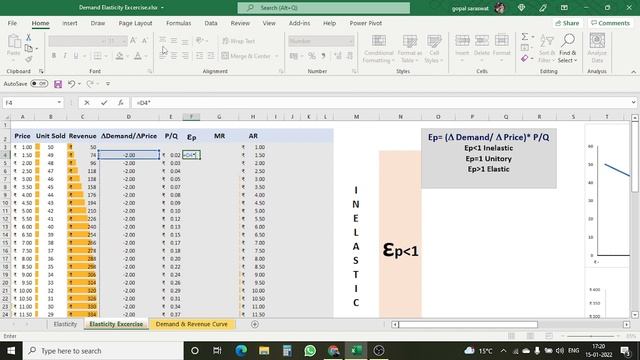Open the Page Layout tab

135,23
